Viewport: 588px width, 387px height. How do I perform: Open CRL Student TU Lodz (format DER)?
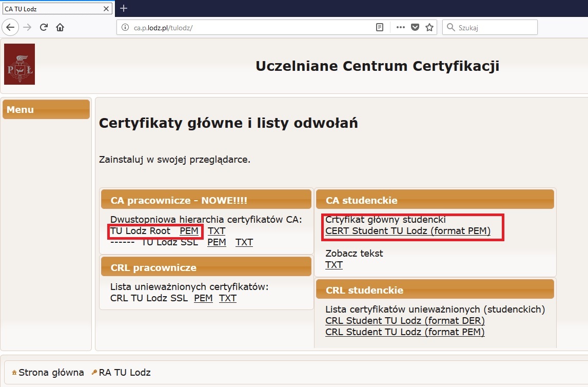[x=405, y=321]
